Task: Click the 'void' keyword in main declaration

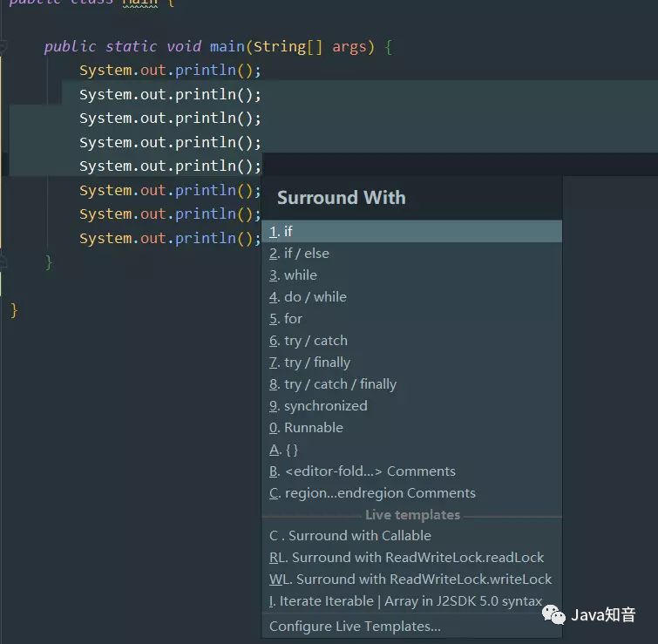Action: click(x=184, y=46)
